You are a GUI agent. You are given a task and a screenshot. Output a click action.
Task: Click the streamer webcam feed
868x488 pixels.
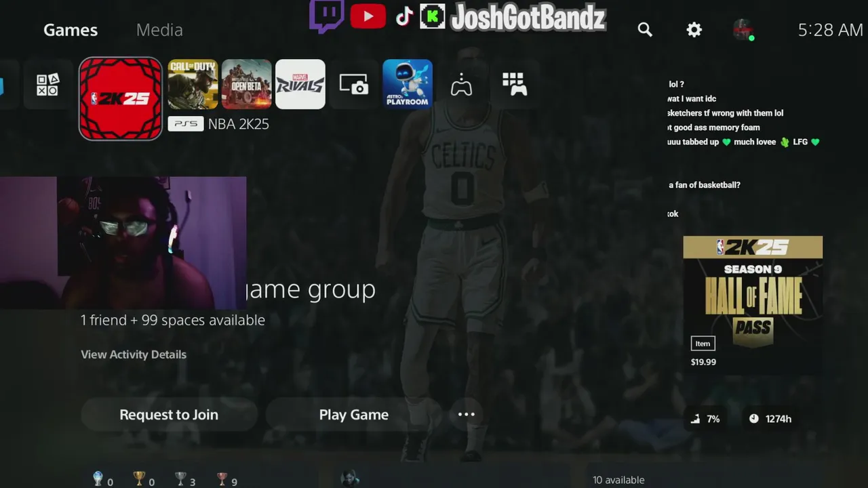(x=123, y=243)
